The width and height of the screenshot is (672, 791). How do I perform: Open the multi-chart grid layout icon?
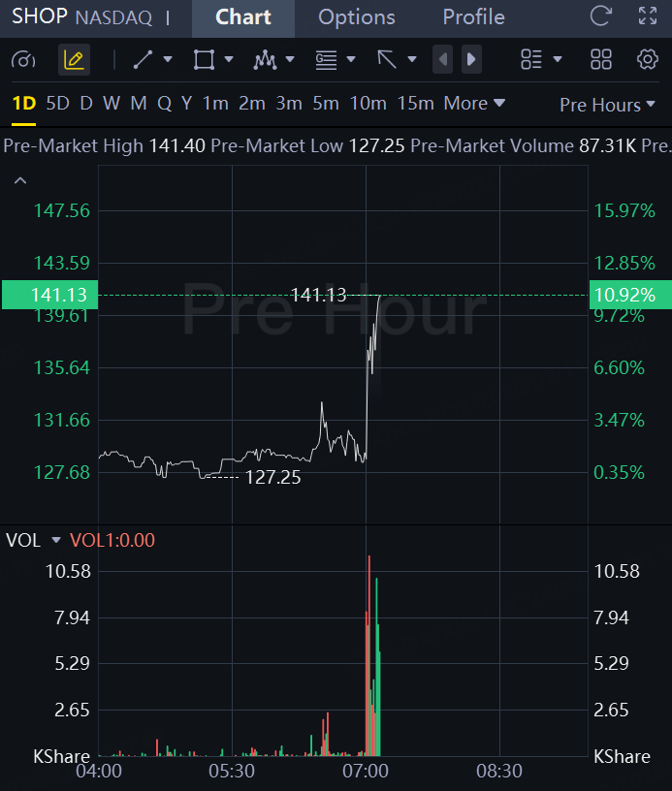coord(601,59)
